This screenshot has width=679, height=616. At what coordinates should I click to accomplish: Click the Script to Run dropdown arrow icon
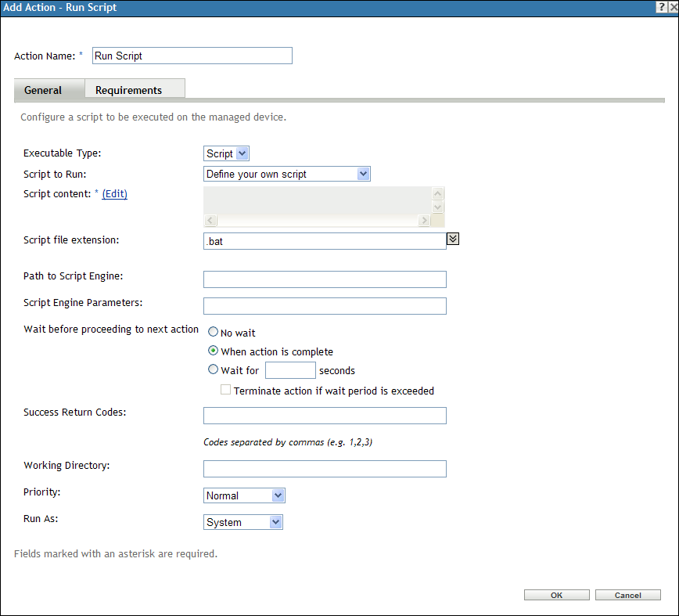pos(363,173)
